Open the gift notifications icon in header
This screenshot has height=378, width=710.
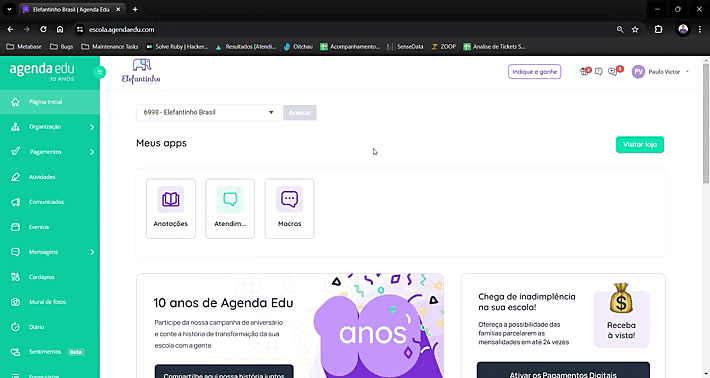(x=585, y=71)
